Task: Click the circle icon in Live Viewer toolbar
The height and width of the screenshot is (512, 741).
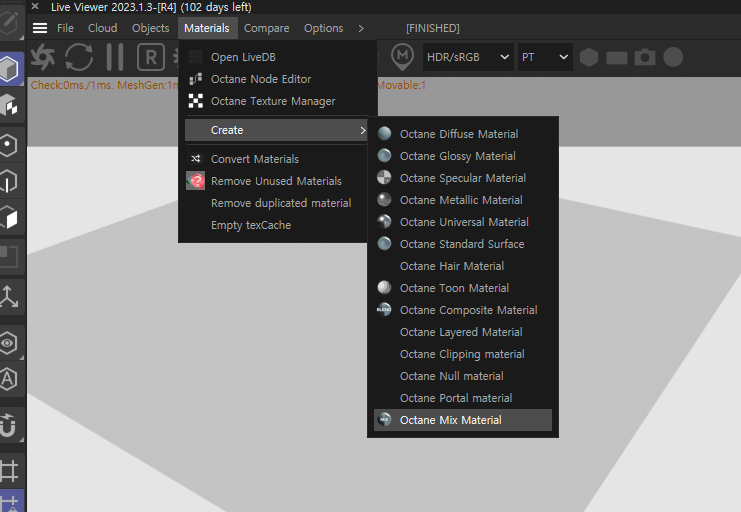Action: coord(673,57)
